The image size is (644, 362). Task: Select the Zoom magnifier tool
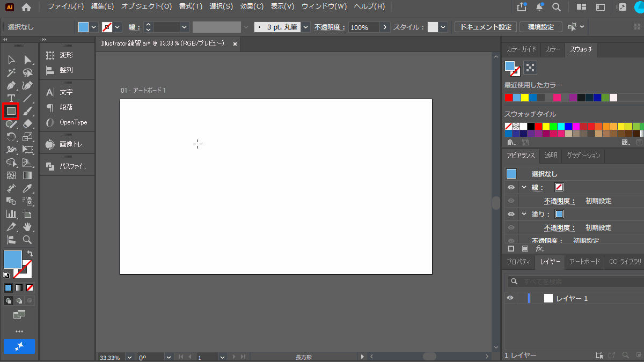coord(28,240)
